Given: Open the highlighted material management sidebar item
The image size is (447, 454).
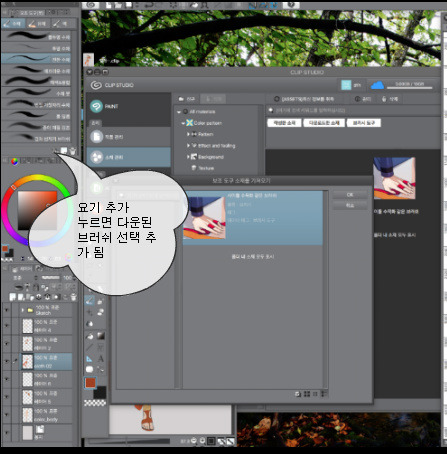Looking at the screenshot, I should pos(129,157).
